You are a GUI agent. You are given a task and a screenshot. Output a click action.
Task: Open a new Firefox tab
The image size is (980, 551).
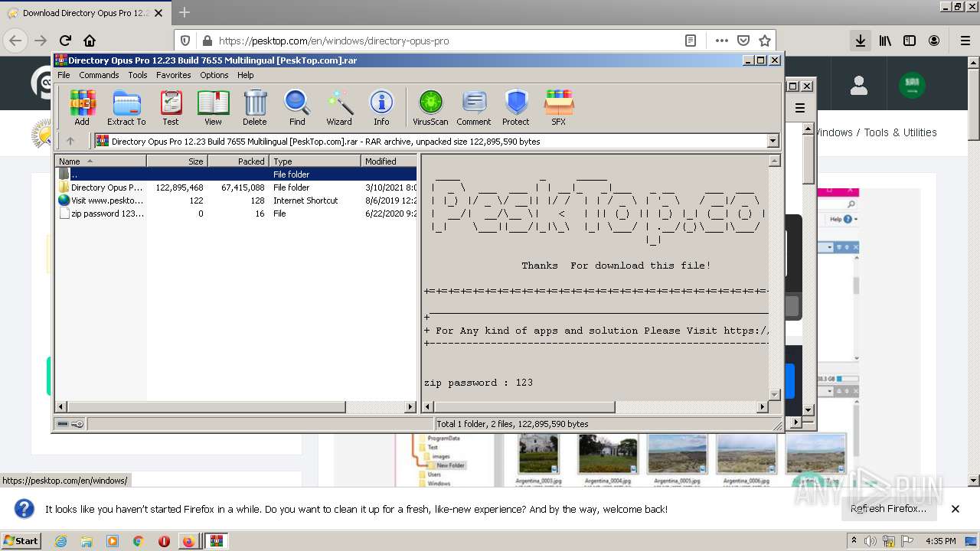184,12
